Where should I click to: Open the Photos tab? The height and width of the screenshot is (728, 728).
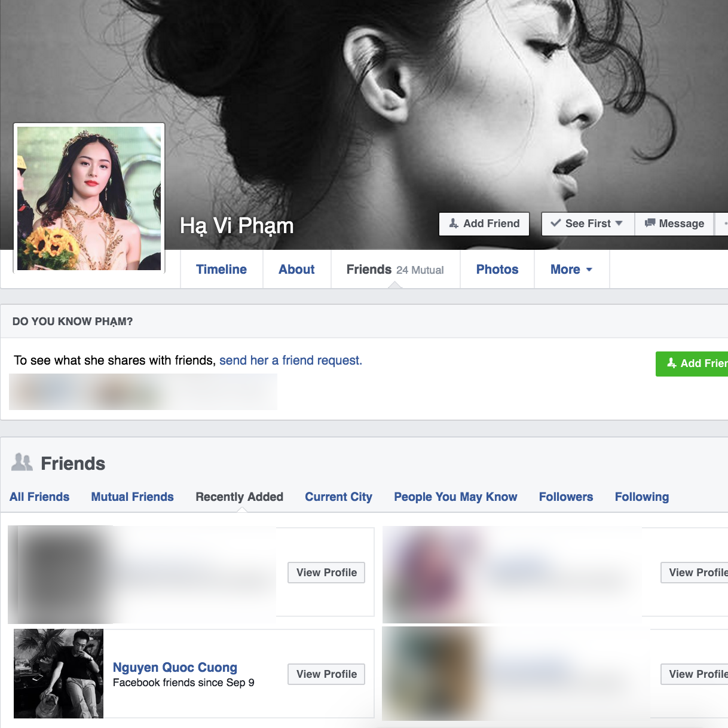click(497, 270)
